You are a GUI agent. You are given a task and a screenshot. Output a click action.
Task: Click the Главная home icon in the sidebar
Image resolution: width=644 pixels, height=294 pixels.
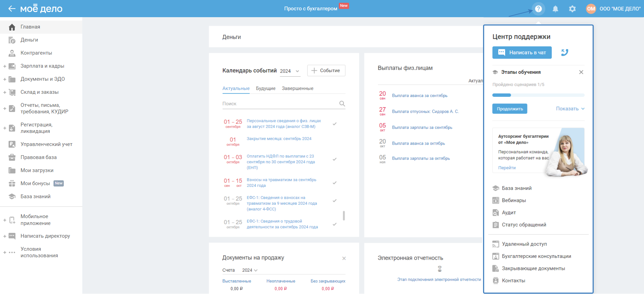point(12,27)
